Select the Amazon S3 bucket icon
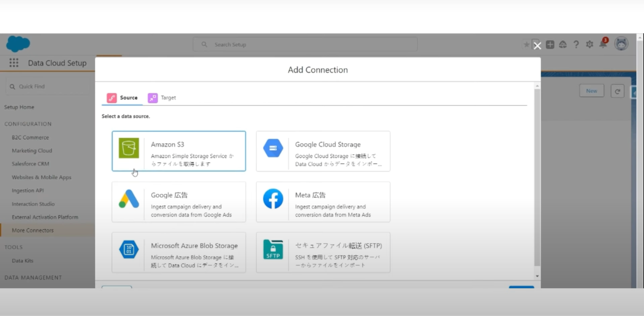Viewport: 644px width, 316px height. (129, 148)
